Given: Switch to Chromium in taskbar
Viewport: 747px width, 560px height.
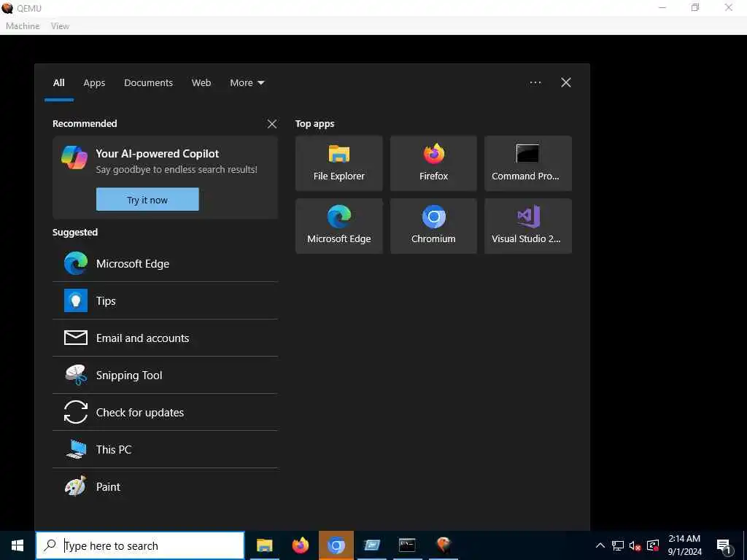Looking at the screenshot, I should click(336, 545).
